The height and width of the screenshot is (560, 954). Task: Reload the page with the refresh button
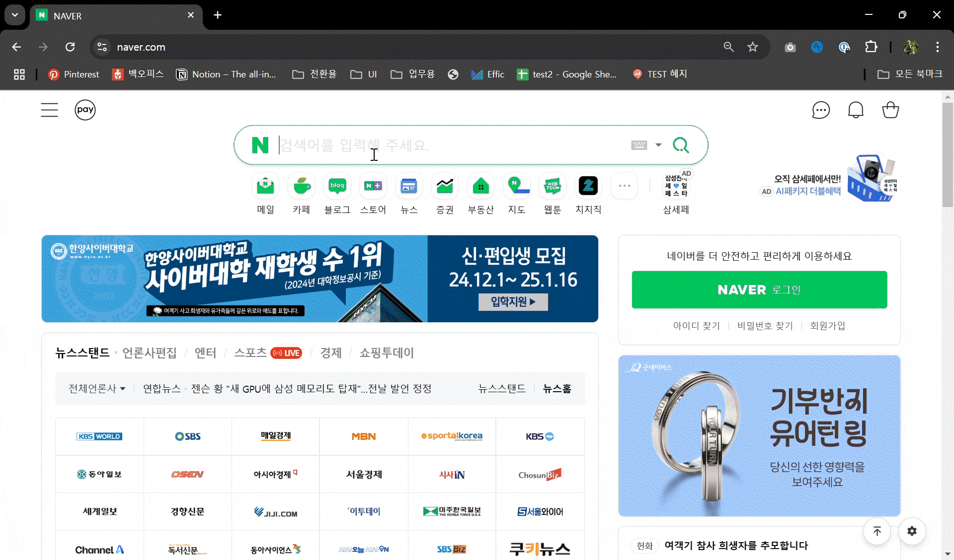70,47
